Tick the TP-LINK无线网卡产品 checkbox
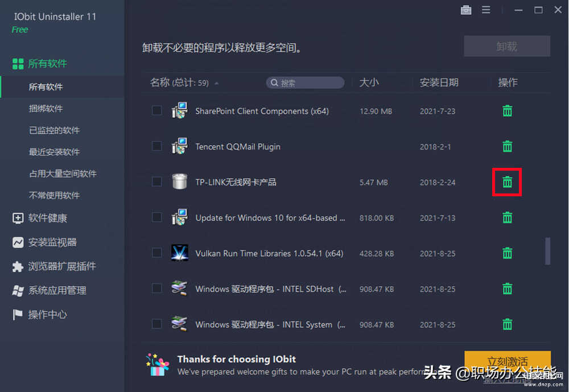 pos(157,181)
